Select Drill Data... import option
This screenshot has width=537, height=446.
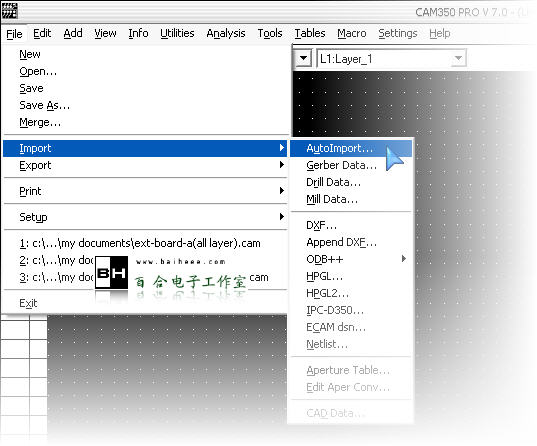click(x=351, y=182)
